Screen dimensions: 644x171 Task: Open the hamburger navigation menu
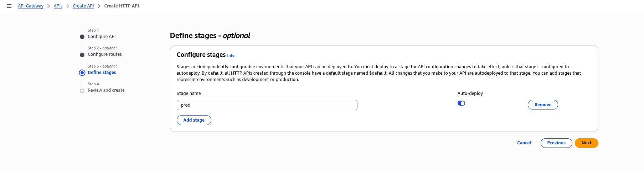9,6
